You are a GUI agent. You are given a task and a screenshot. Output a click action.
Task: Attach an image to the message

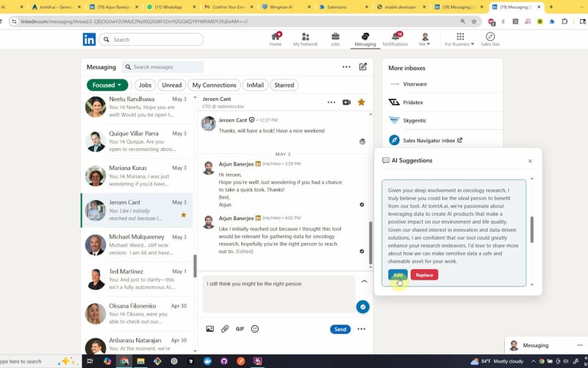point(210,329)
